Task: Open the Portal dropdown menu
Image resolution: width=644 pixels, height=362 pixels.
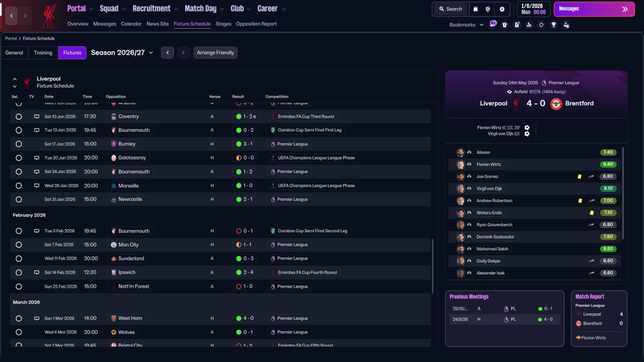Action: point(80,9)
